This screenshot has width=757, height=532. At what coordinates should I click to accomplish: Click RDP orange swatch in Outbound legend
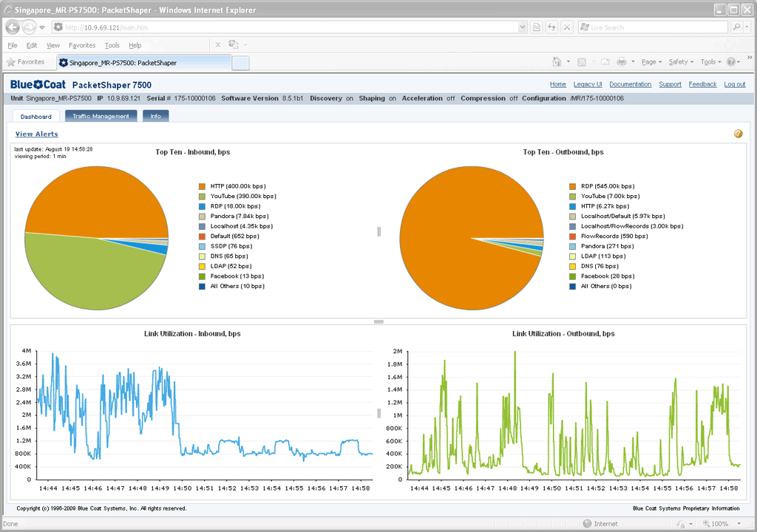(x=573, y=186)
